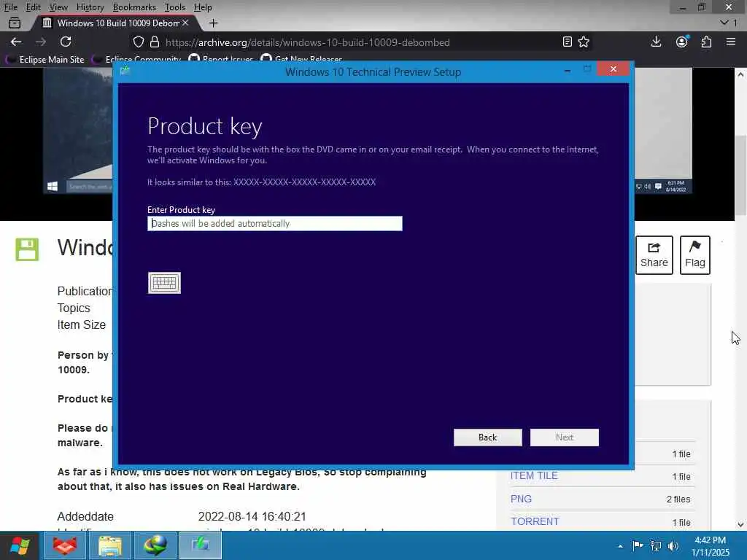Image resolution: width=747 pixels, height=560 pixels.
Task: Reload the archive.org page
Action: [x=66, y=42]
